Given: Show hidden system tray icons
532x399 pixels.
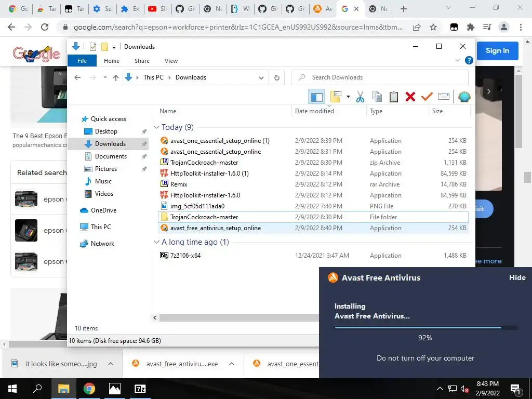Looking at the screenshot, I should pos(440,389).
